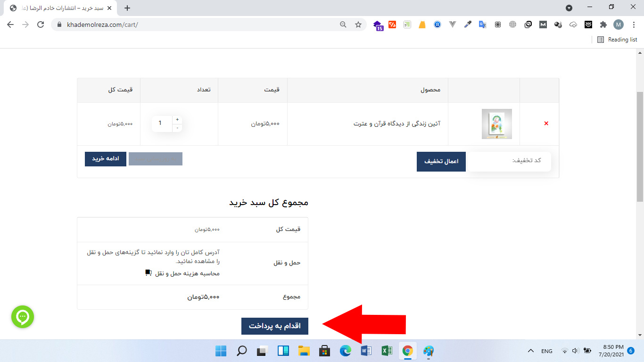Open the Windows Start menu
Screen dimensions: 644x362
click(x=221, y=351)
